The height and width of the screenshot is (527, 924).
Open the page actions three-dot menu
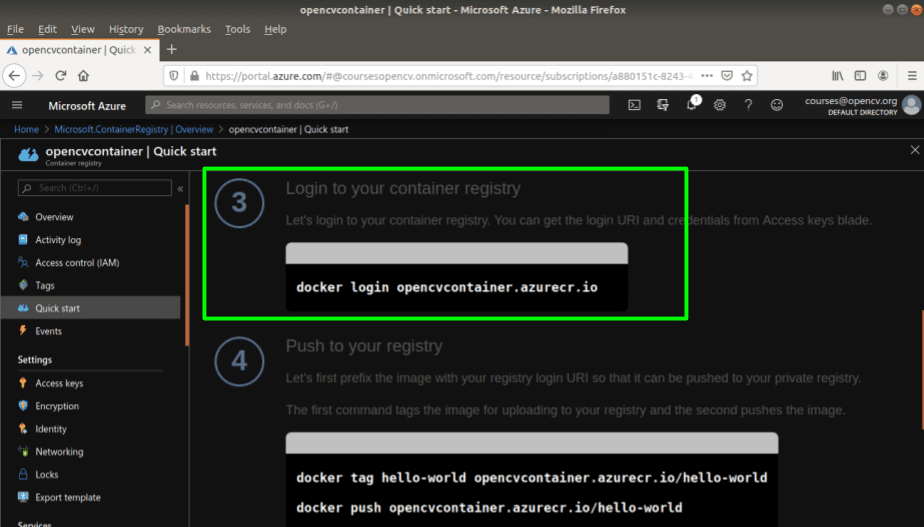point(707,75)
